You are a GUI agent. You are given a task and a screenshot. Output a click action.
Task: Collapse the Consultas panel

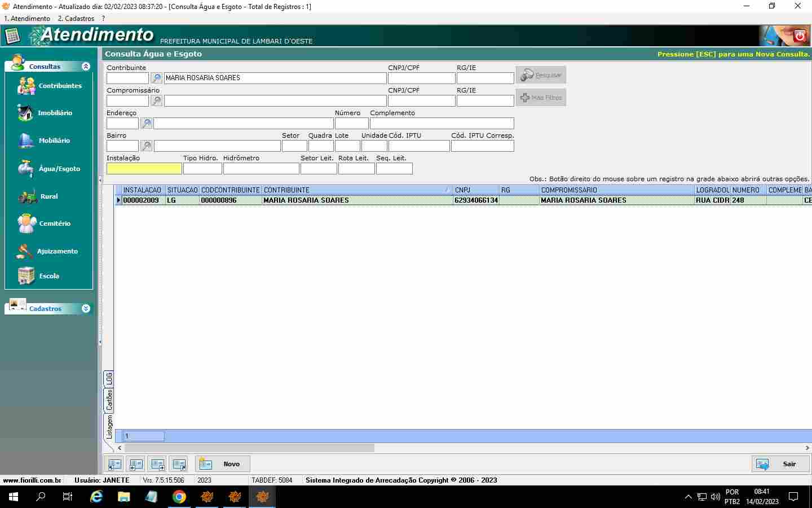point(86,67)
